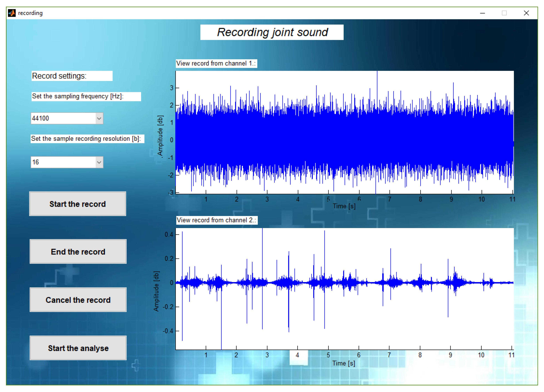Click the Recording joint sound title
544x392 pixels.
(272, 32)
